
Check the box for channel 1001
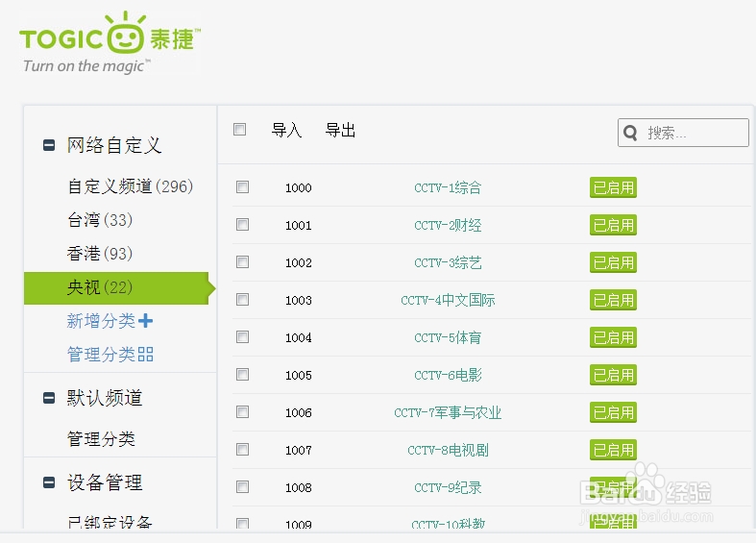(x=242, y=225)
